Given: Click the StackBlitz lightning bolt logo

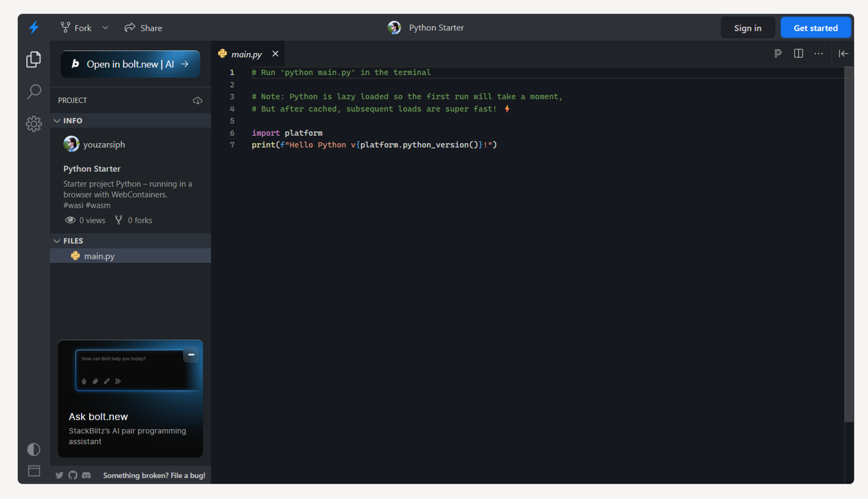Looking at the screenshot, I should point(34,27).
